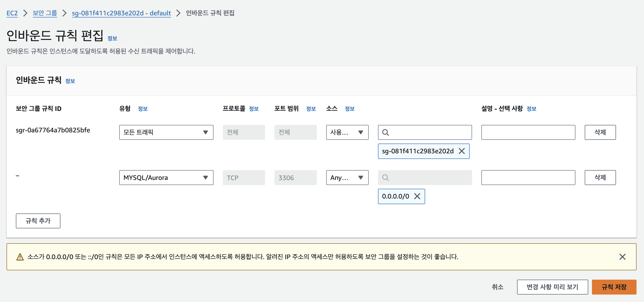
Task: Open 정보 link beside 포트 범위 header
Action: (311, 109)
